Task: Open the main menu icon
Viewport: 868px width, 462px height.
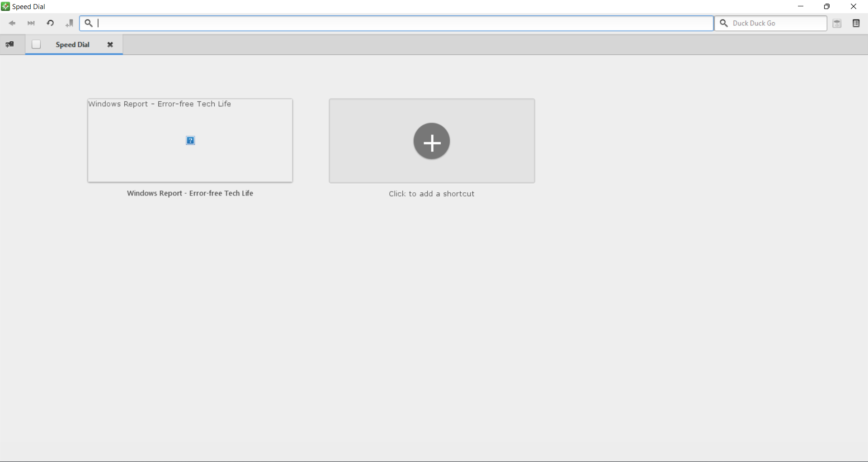Action: click(856, 23)
